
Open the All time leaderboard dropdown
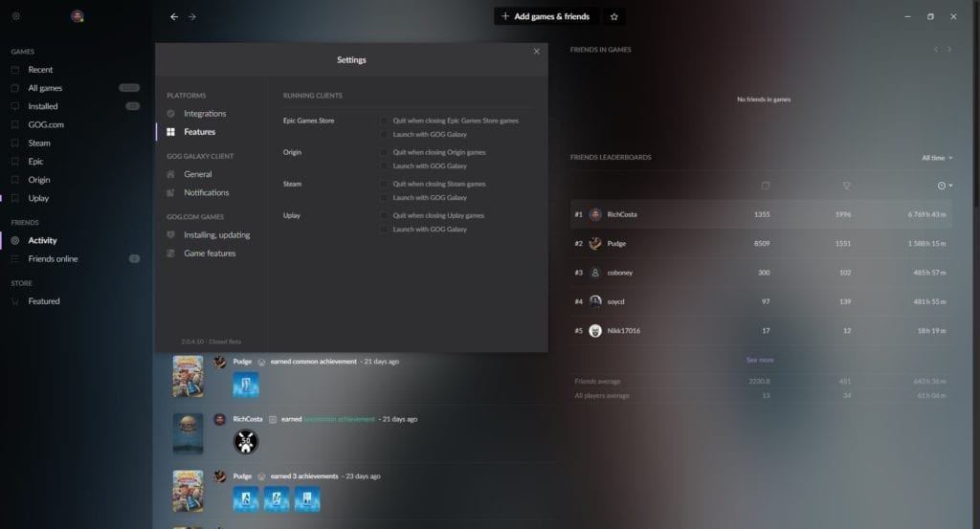point(937,158)
